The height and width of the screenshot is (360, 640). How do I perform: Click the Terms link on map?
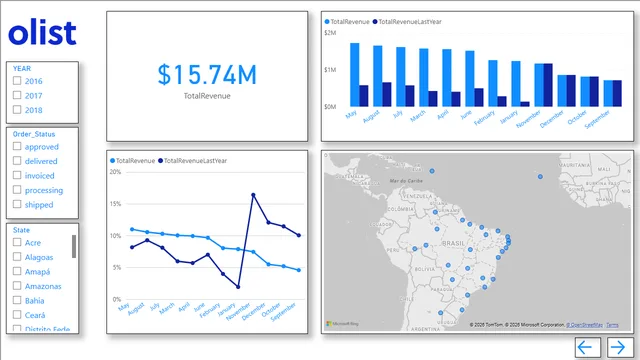[612, 325]
